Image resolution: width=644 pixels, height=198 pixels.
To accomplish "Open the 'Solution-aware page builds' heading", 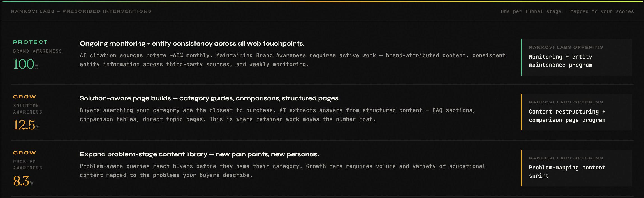I will point(210,98).
